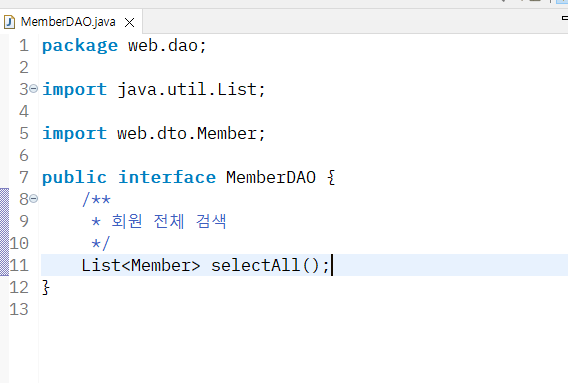Screen dimensions: 568x383
Task: Click the closing brace on line 12
Action: tap(46, 287)
